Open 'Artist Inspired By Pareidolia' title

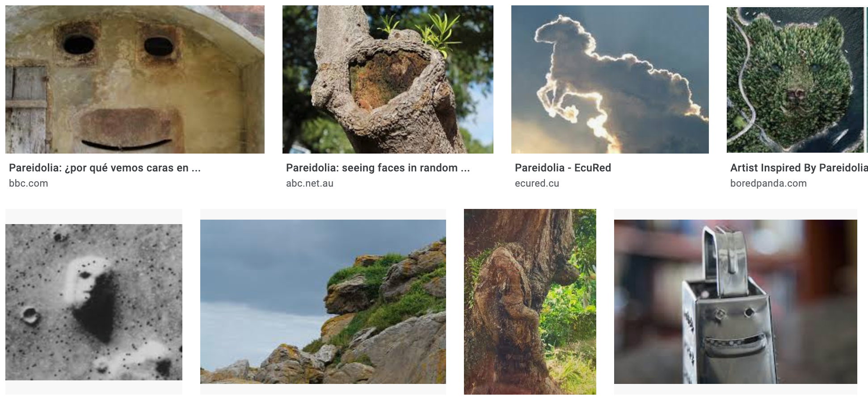coord(799,168)
